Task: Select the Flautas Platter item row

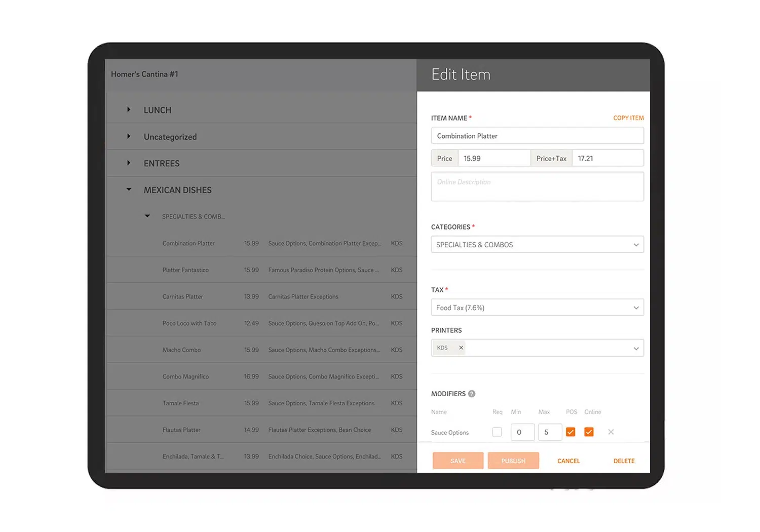Action: (x=261, y=430)
